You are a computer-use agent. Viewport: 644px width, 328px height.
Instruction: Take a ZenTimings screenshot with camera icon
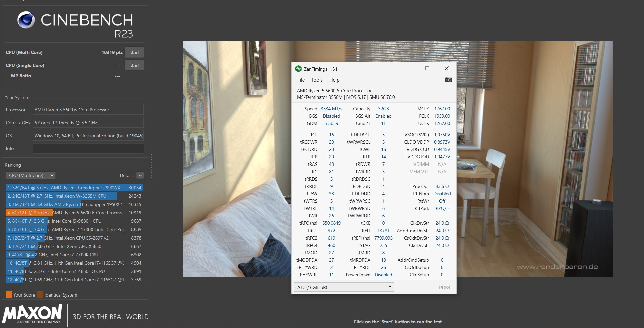[x=448, y=80]
